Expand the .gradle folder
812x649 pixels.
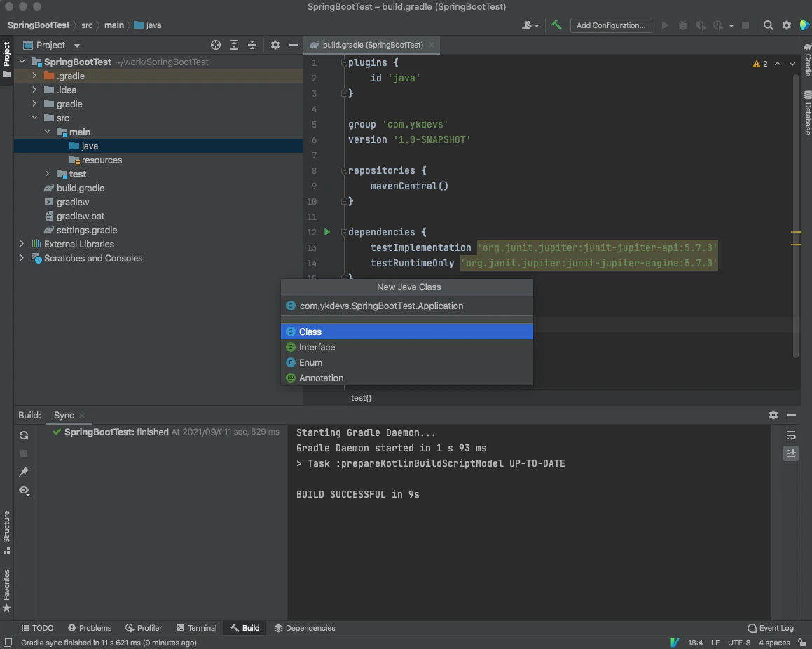[x=34, y=76]
